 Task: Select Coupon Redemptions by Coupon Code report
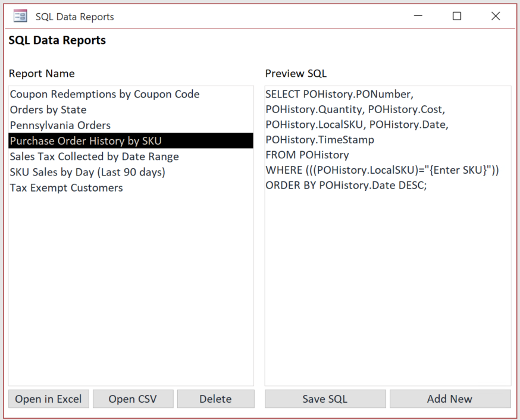[105, 94]
